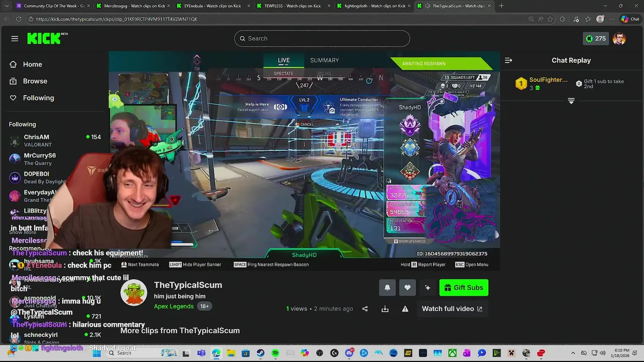Open SoulFighter top gifter entry

[x=541, y=83]
